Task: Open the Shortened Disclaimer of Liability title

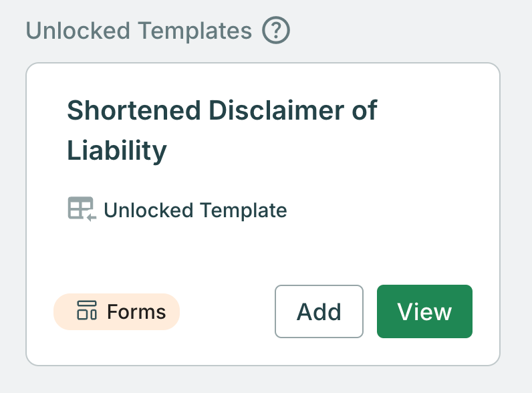Action: click(223, 130)
